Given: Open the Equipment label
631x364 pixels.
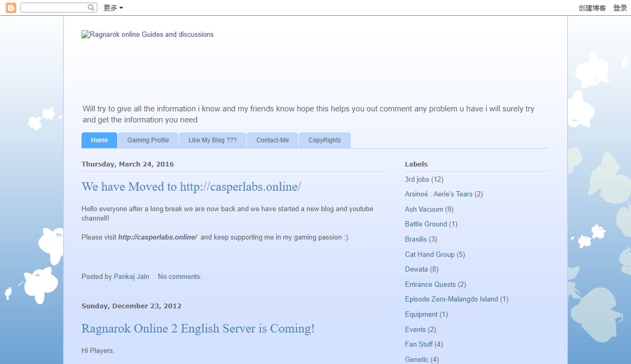Looking at the screenshot, I should tap(421, 314).
